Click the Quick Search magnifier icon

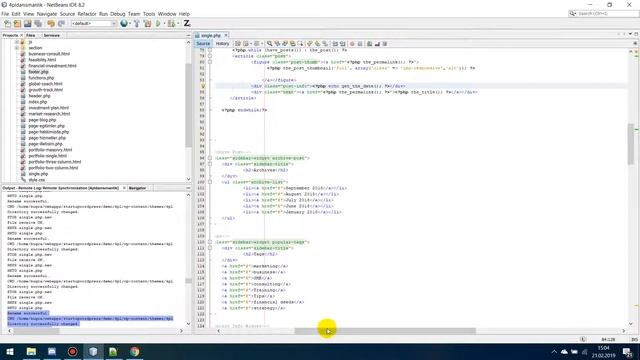tap(573, 13)
